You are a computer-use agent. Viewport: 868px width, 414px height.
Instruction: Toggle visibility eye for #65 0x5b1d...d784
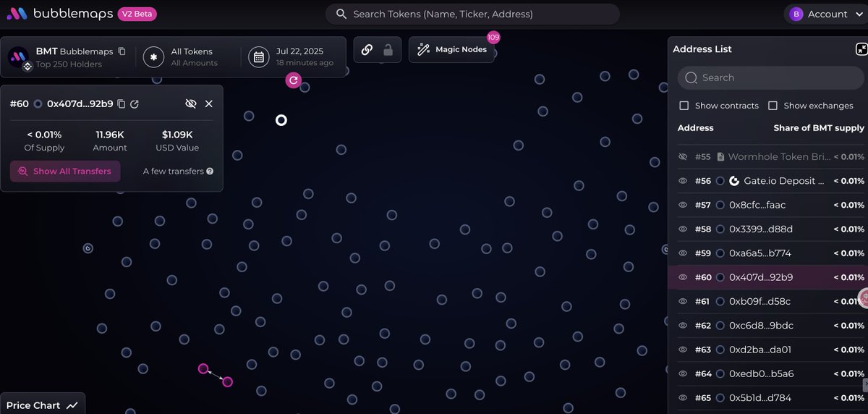point(683,398)
